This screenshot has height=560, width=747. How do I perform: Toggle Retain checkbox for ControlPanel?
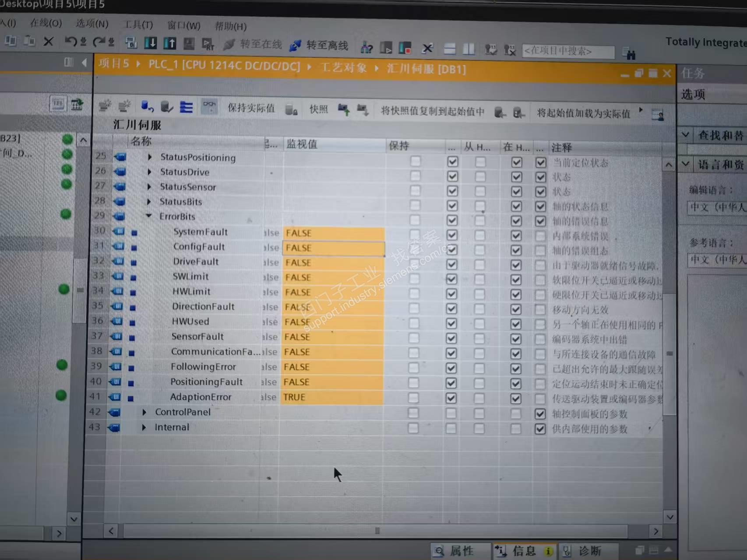click(x=412, y=412)
